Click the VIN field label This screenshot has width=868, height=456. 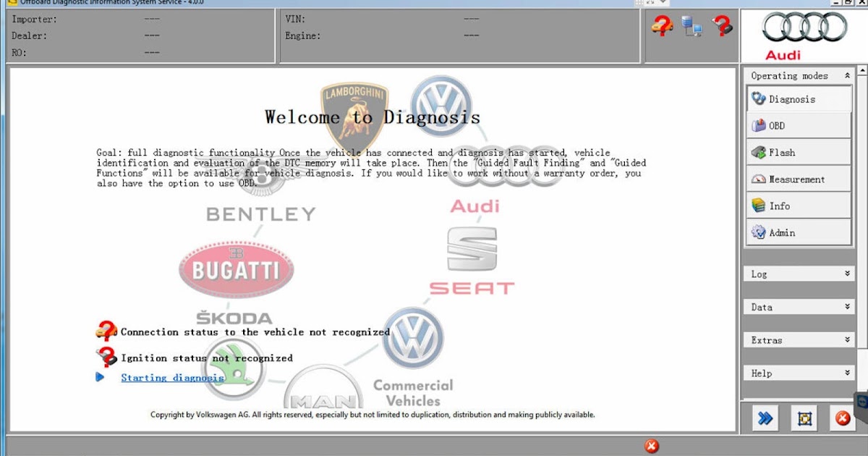(296, 19)
